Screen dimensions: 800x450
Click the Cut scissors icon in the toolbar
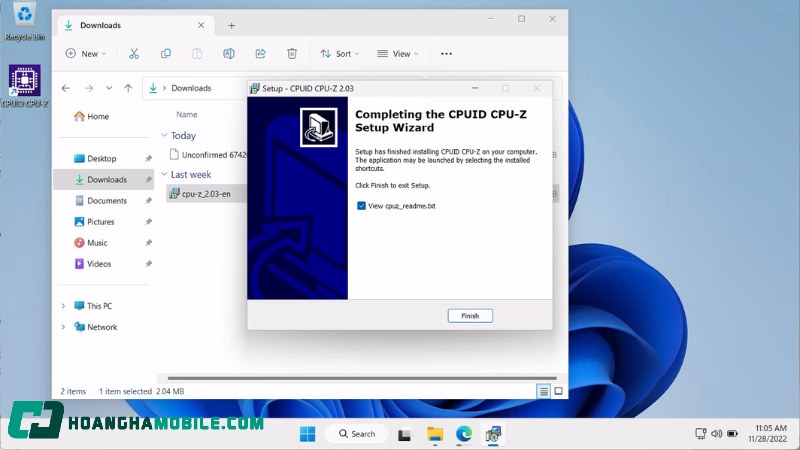(x=134, y=53)
